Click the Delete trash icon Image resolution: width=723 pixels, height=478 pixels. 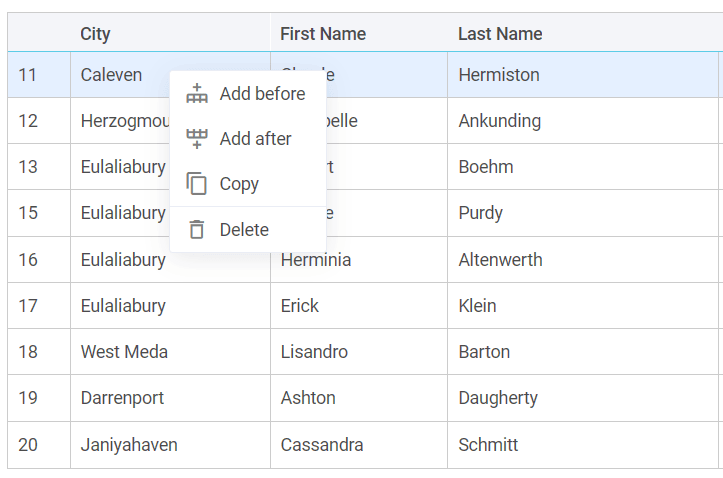(x=197, y=229)
